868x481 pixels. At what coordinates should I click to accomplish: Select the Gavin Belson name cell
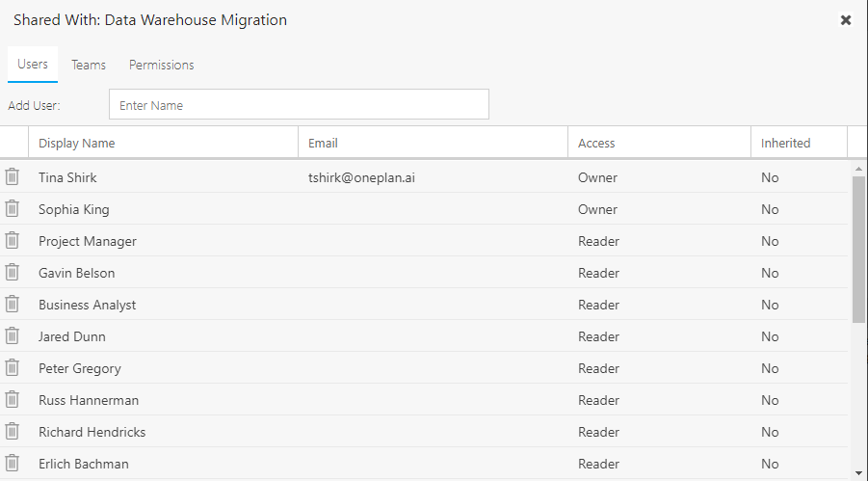[164, 273]
